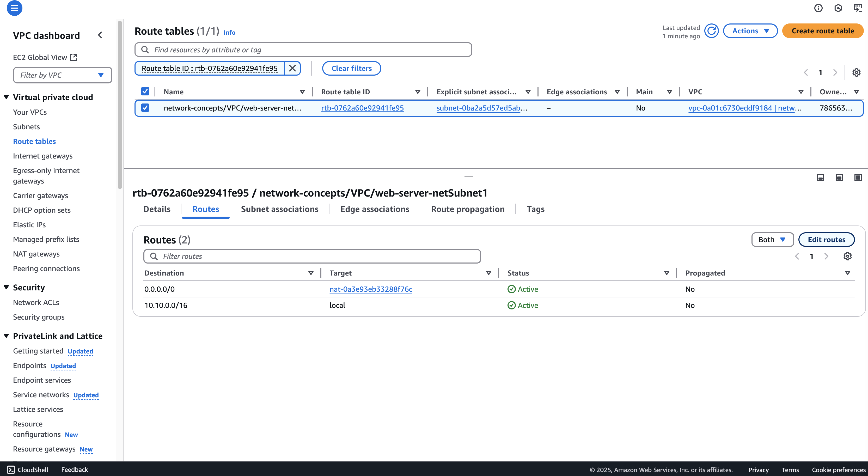
Task: Open the Both routes filter dropdown
Action: pyautogui.click(x=772, y=240)
